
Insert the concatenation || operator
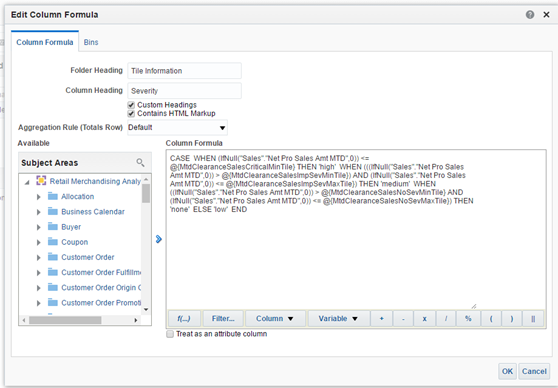(x=533, y=319)
